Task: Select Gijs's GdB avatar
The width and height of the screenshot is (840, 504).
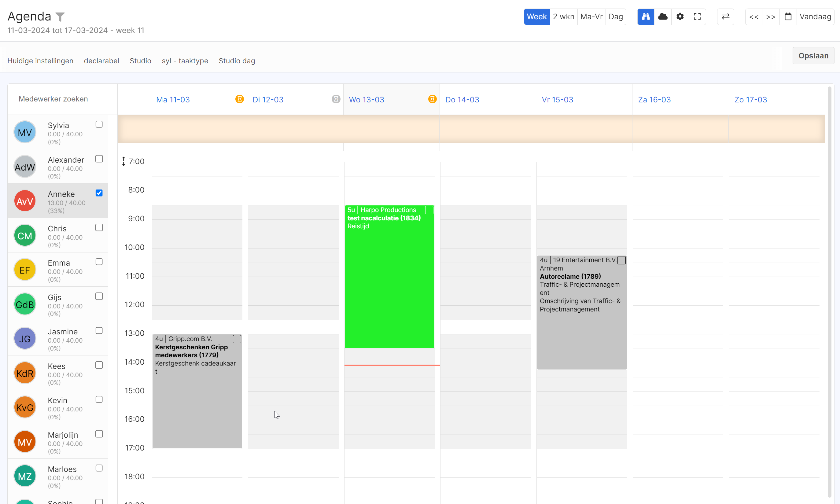Action: pyautogui.click(x=25, y=304)
